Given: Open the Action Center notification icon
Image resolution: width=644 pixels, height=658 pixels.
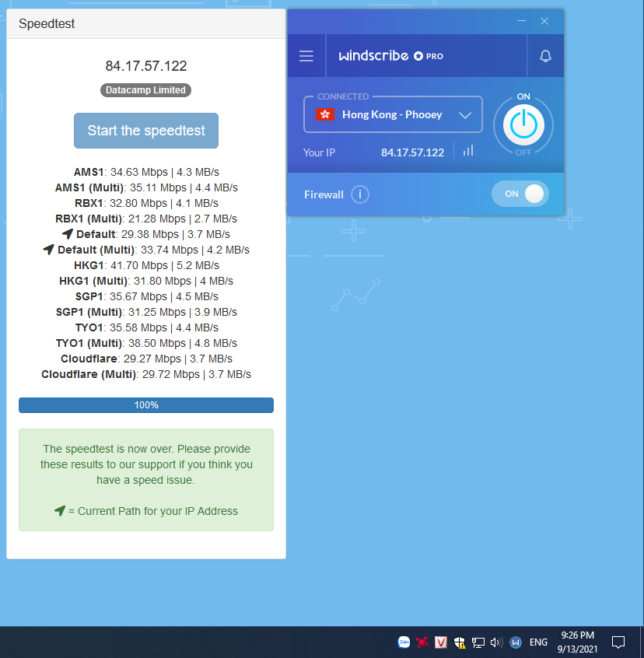Looking at the screenshot, I should coord(618,642).
